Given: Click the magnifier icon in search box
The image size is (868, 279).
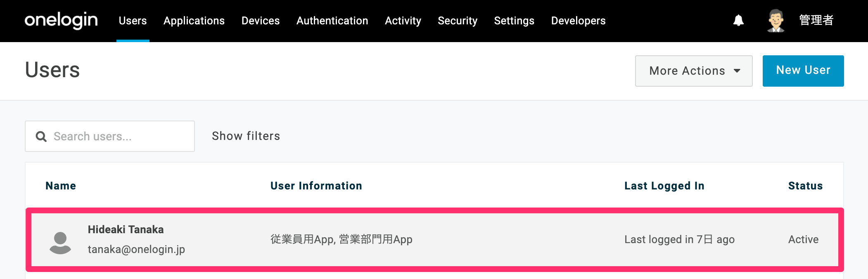Looking at the screenshot, I should (41, 136).
